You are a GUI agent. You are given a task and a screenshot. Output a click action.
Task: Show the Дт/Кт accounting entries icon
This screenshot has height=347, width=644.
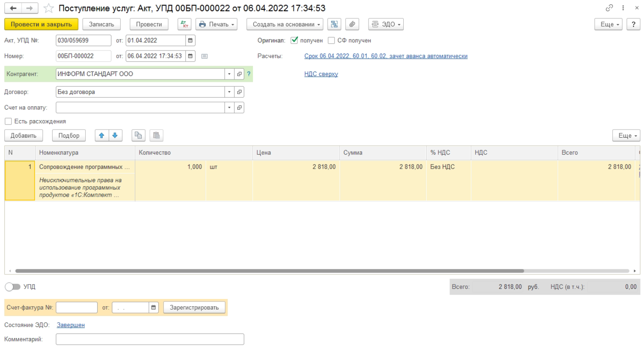coord(184,24)
